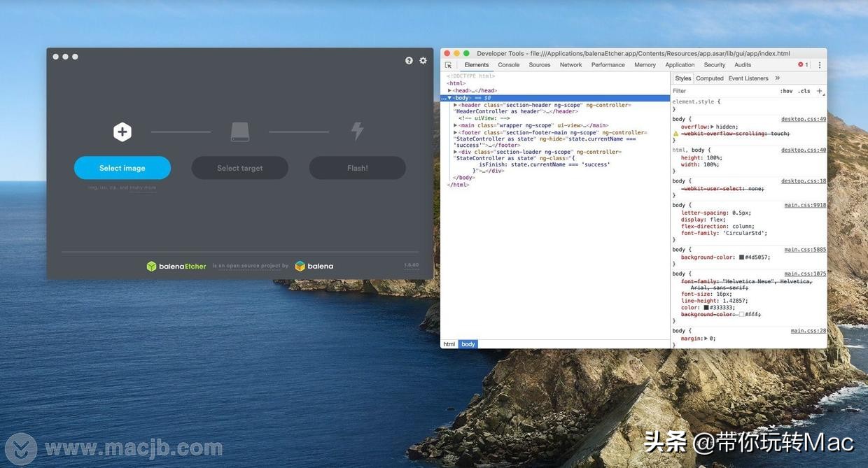Click the #fff background color swatch
Screen dimensions: 868x468
coord(741,315)
